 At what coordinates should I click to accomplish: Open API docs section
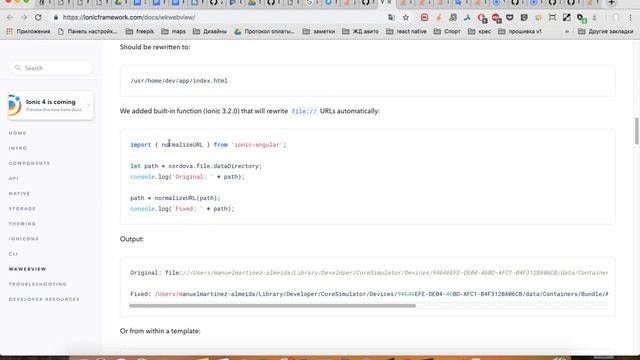[x=13, y=178]
